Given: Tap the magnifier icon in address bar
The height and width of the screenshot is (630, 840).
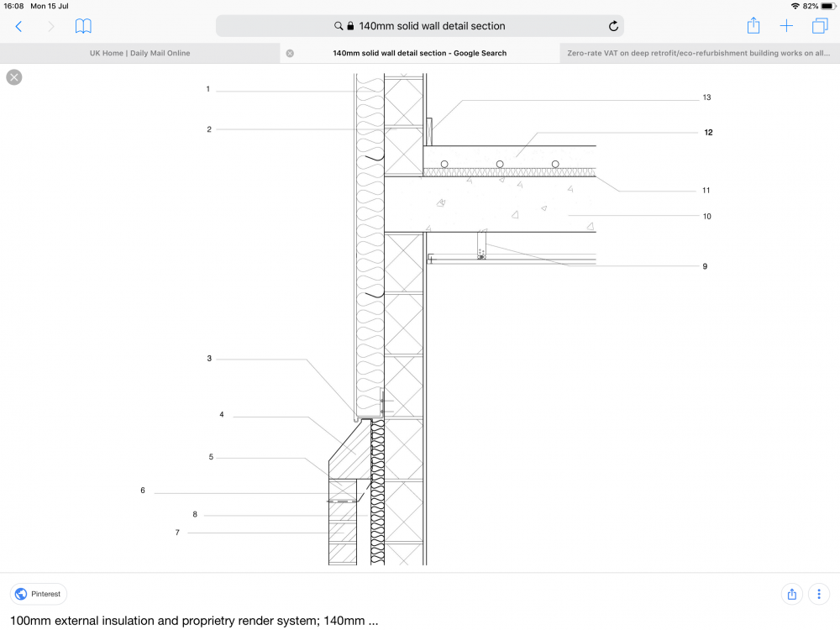Looking at the screenshot, I should pos(339,26).
